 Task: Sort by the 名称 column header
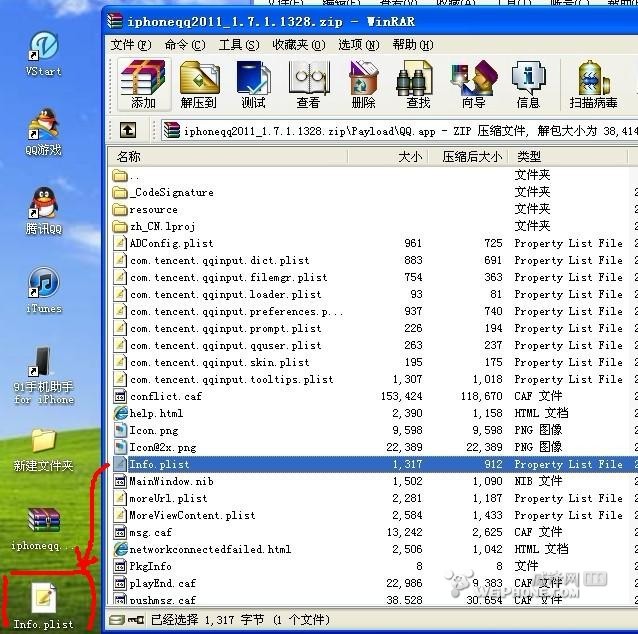click(228, 157)
